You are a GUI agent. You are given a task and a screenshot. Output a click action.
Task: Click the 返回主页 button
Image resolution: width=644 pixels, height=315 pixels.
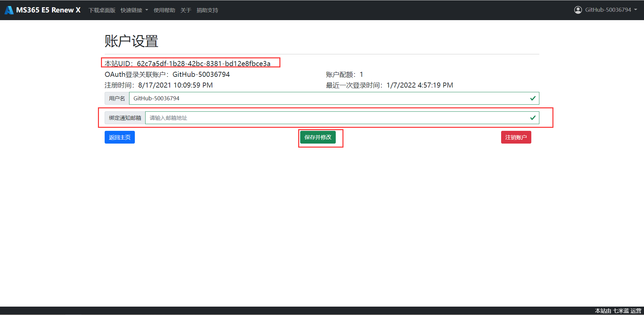[120, 137]
